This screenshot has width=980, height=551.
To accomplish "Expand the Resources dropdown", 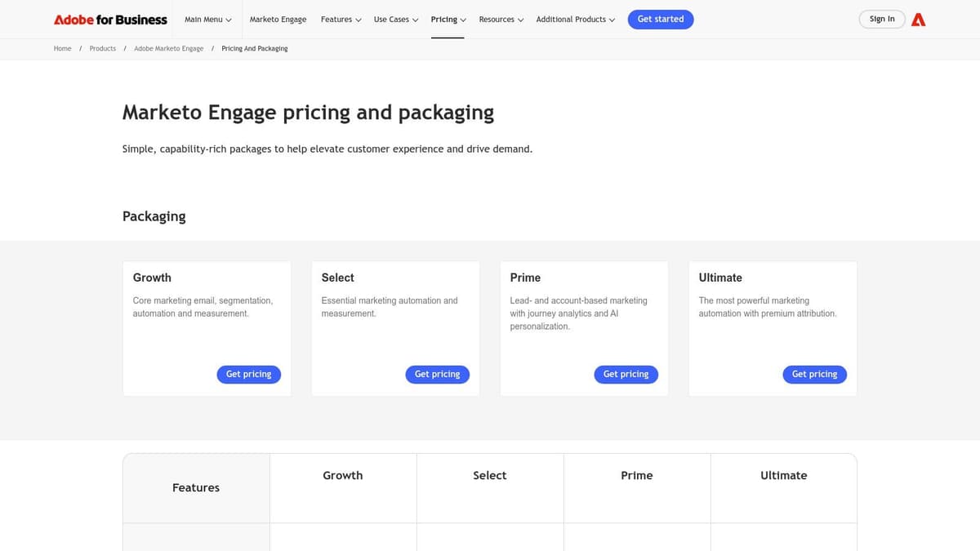I will 501,20.
